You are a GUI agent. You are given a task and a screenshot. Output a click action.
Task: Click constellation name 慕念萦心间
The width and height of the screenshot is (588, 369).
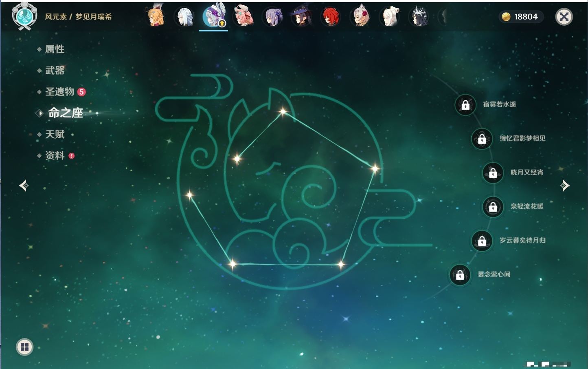point(494,274)
